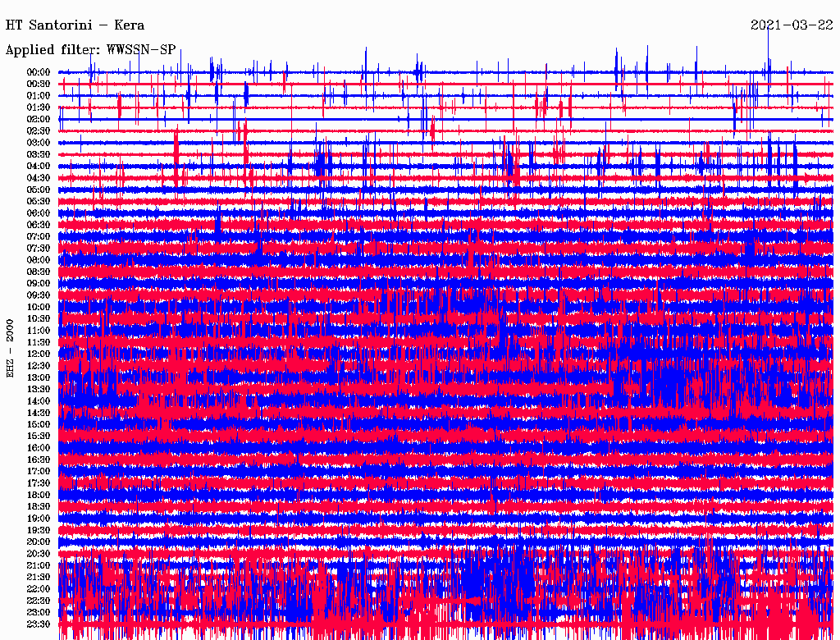Select the 21:00 time row label

point(39,565)
